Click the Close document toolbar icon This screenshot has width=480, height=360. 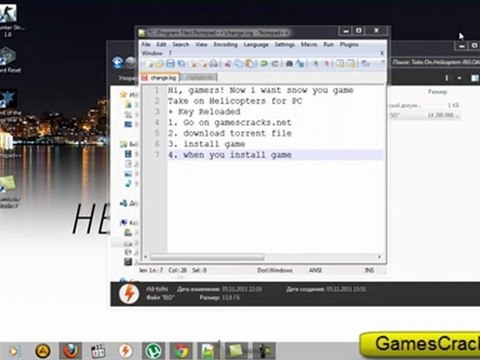tap(193, 63)
